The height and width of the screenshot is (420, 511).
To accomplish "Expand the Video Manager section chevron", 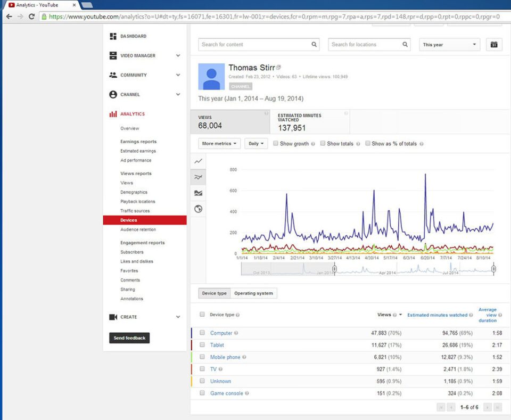I will tap(178, 56).
